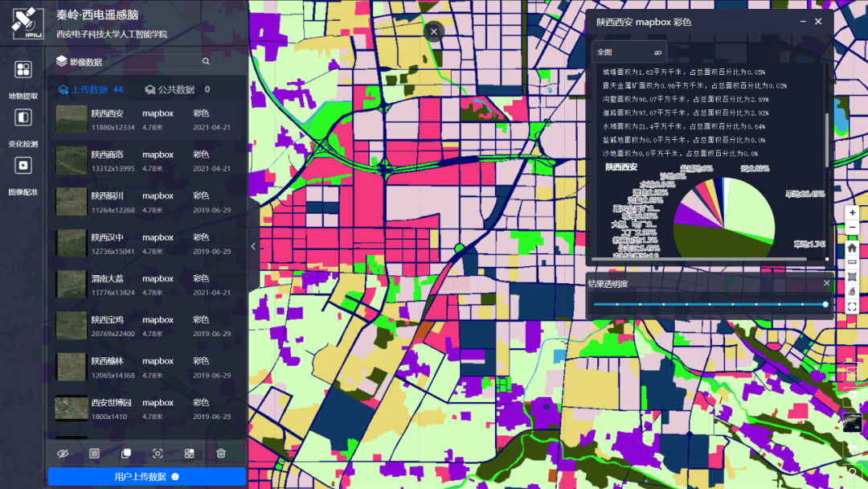Zoom in the map with plus button
The image size is (868, 489).
pos(852,213)
